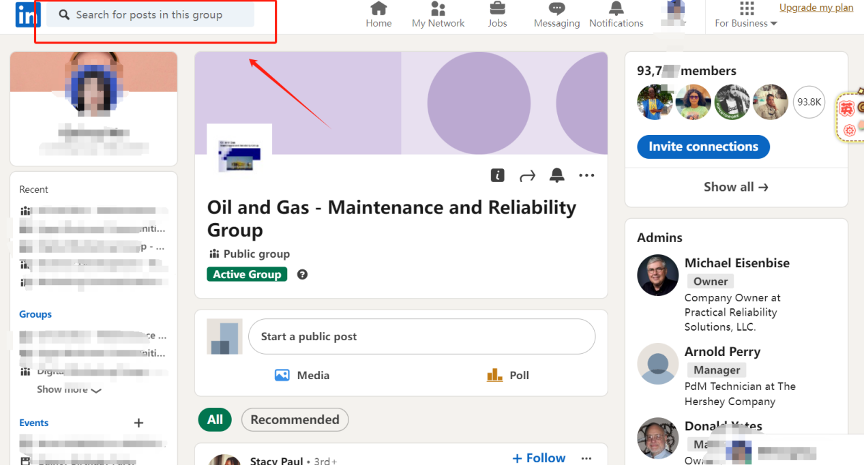Viewport: 864px width, 466px height.
Task: Click the group logo thumbnail
Action: pos(239,155)
